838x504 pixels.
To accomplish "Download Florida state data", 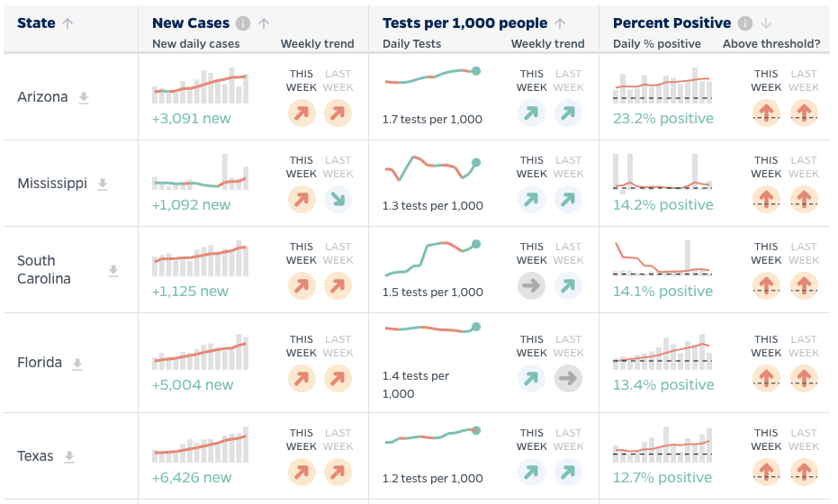I will click(x=77, y=364).
